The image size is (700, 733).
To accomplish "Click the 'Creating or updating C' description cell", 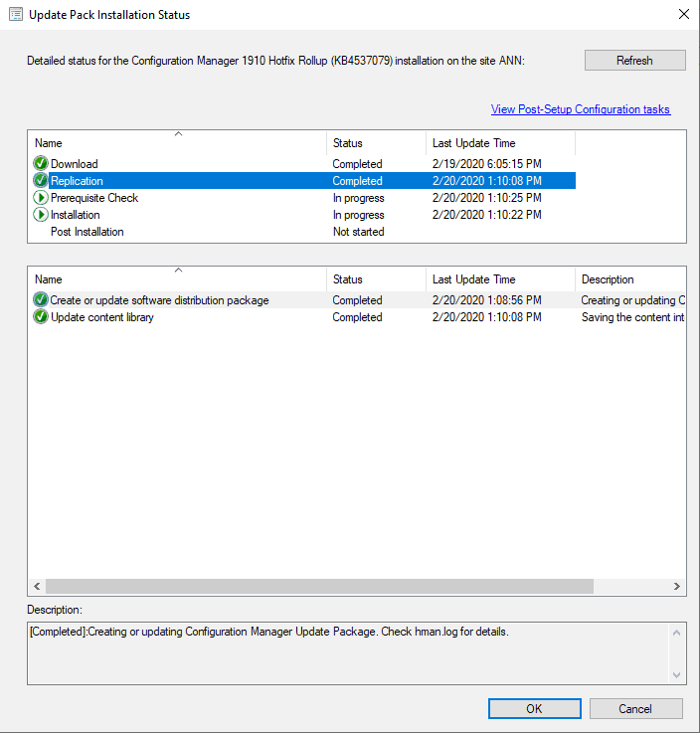I will [632, 299].
